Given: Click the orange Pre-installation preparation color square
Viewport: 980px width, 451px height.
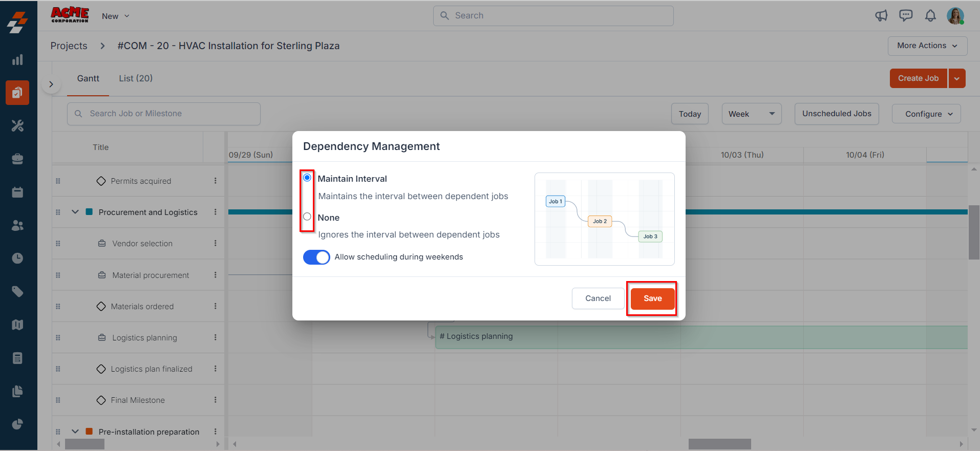Looking at the screenshot, I should point(89,432).
